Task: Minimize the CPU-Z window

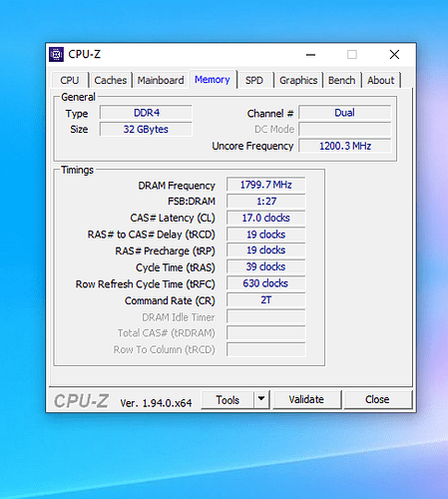Action: tap(310, 55)
